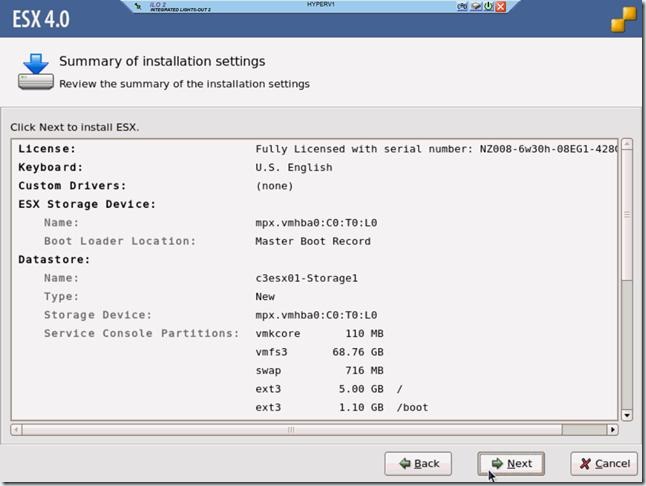Click the 'Summary of installation settings' heading
This screenshot has height=486, width=646.
click(x=162, y=61)
